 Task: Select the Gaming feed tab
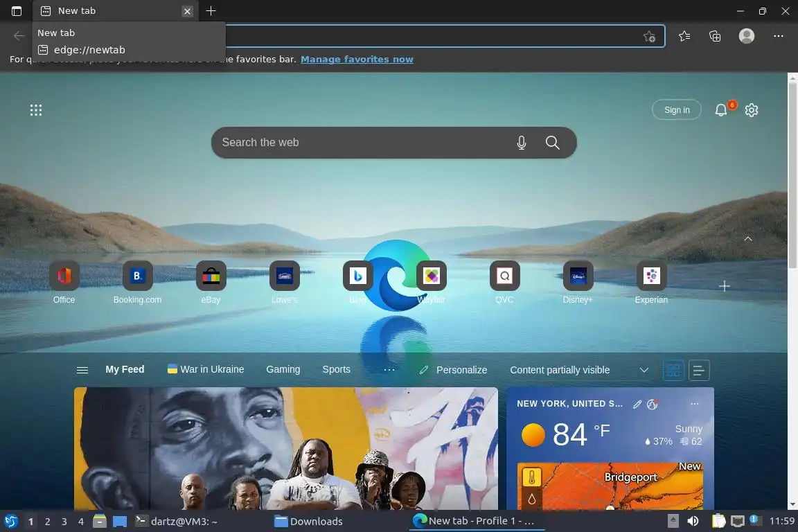(283, 370)
